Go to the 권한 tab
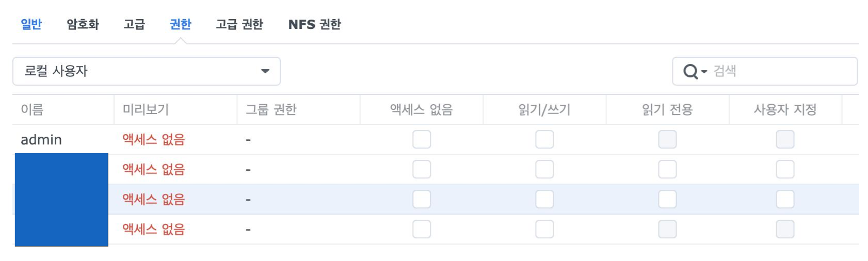Image resolution: width=868 pixels, height=261 pixels. (x=180, y=24)
